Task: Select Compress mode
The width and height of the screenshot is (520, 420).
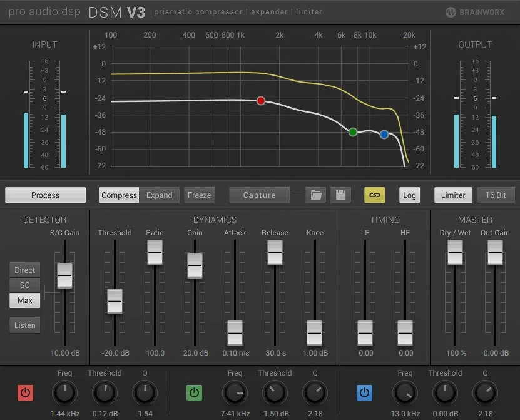Action: 119,195
